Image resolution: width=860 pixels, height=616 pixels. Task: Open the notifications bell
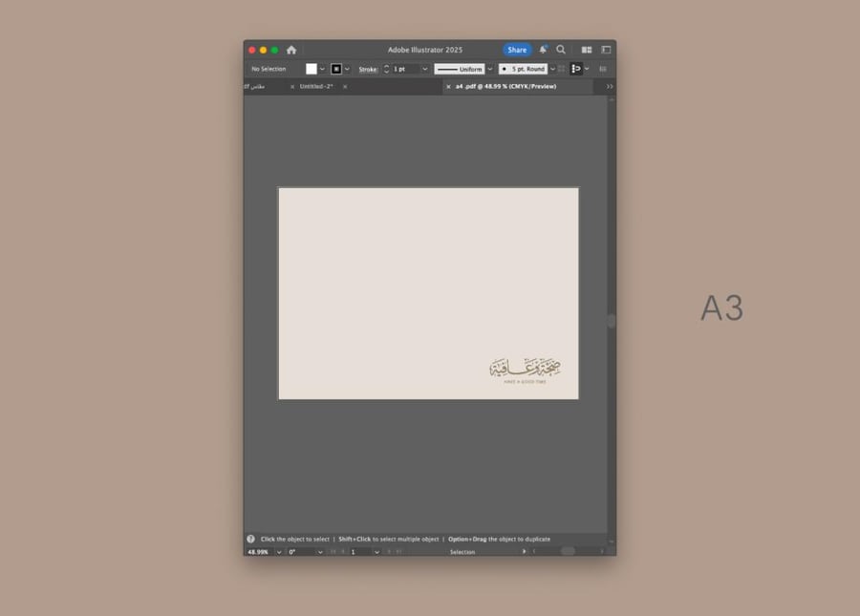tap(543, 50)
